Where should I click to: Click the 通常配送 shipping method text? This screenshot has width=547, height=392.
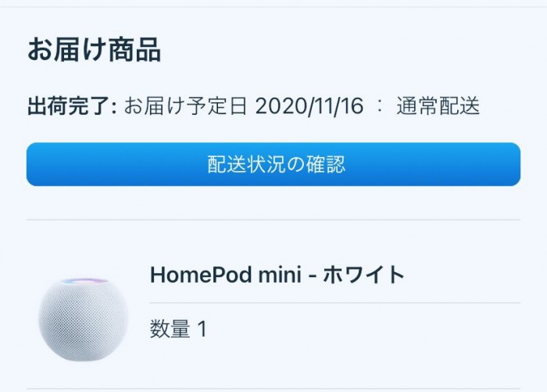click(x=438, y=106)
